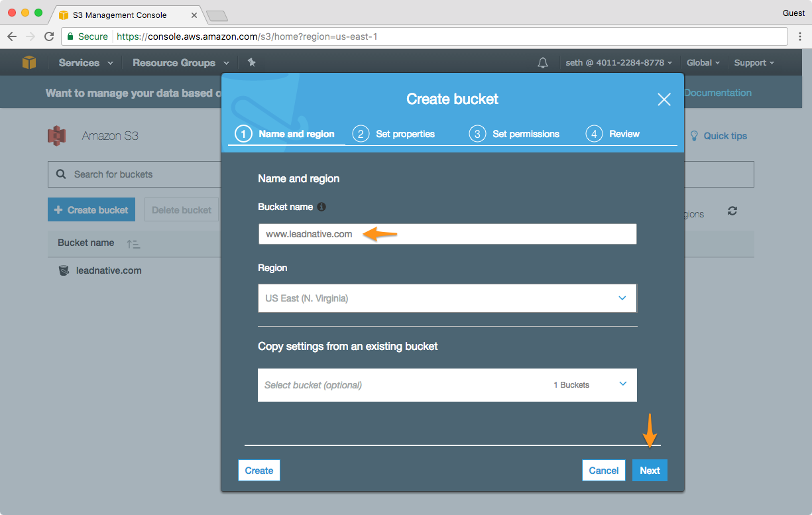Click the browser back arrow
812x515 pixels.
pos(12,36)
